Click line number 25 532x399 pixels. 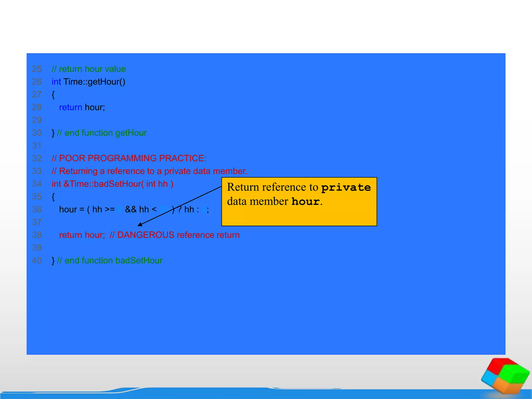37,69
